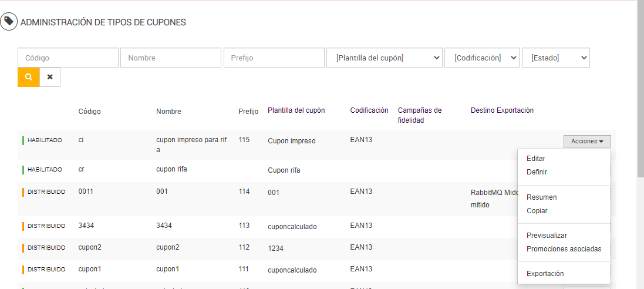Choose Copiar from the dropdown menu
The image size is (644, 289).
pyautogui.click(x=537, y=211)
